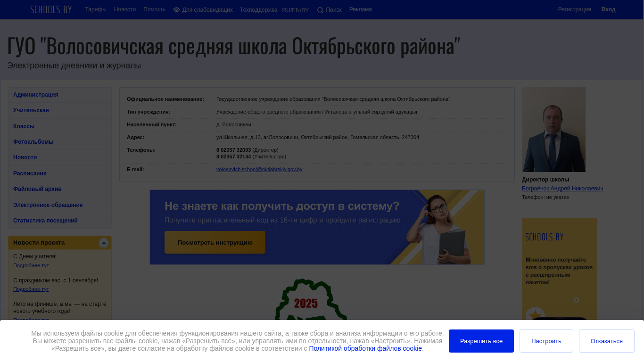Screen dimensions: 644x362
Task: Click the Регистрация link
Action: [x=574, y=9]
